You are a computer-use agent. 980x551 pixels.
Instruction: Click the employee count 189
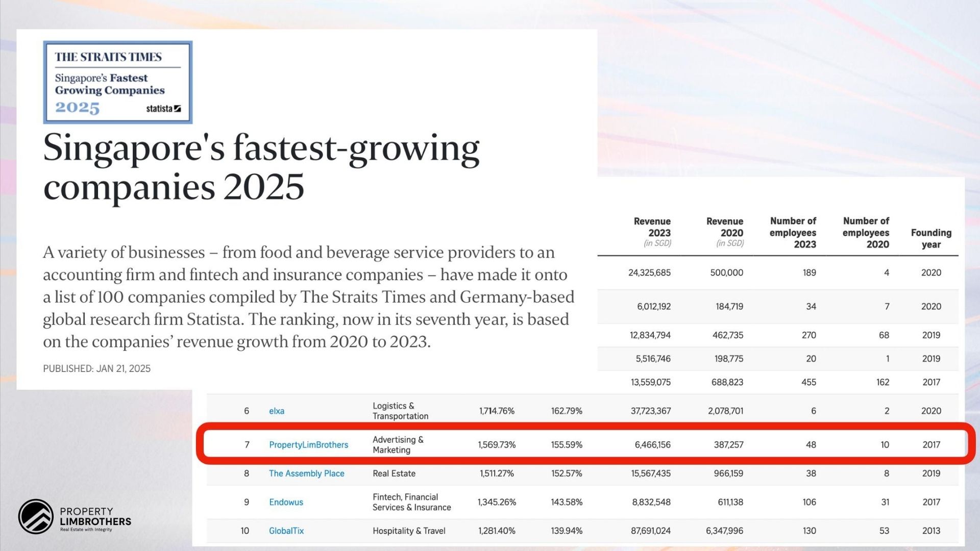pos(809,272)
